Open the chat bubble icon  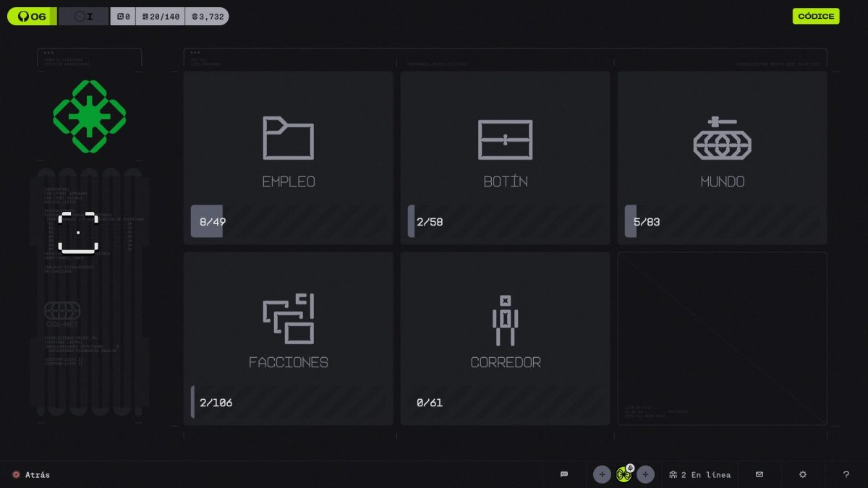click(564, 474)
